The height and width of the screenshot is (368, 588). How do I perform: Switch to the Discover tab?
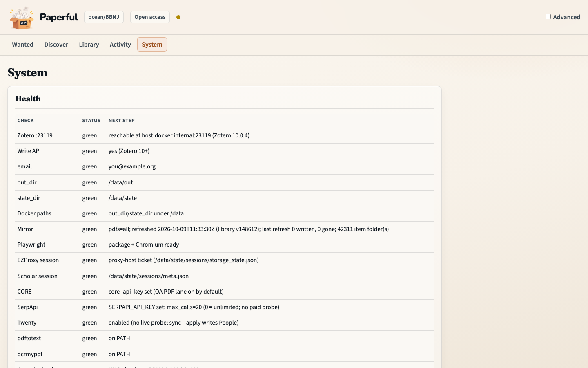[56, 45]
